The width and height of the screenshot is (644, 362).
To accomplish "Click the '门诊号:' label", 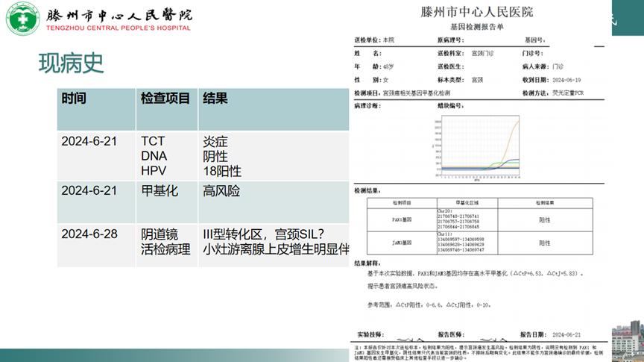I will click(533, 54).
